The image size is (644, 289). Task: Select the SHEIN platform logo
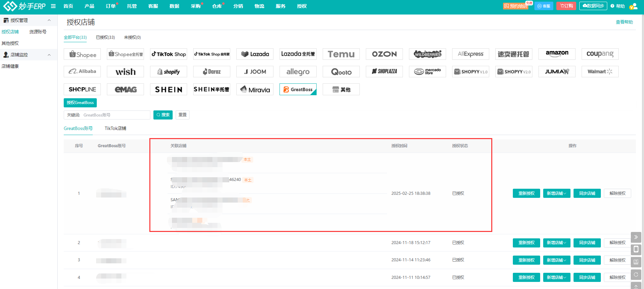[x=169, y=89]
